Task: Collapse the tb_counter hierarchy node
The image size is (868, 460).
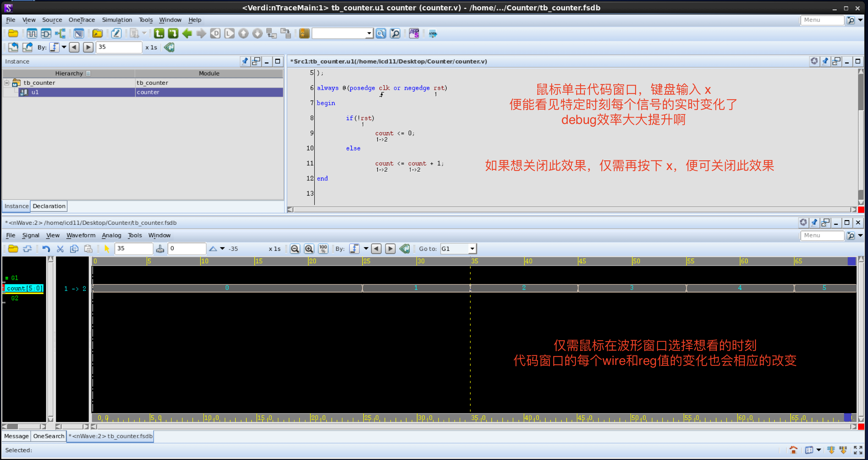Action: (6, 82)
